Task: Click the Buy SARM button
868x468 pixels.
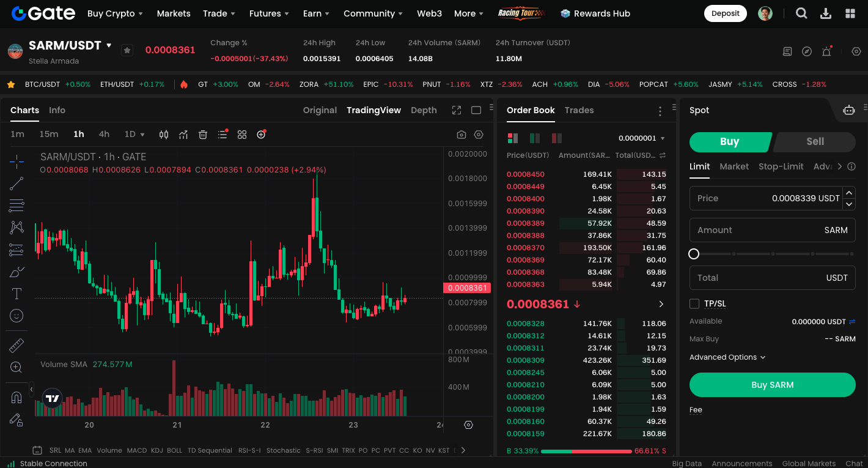Action: 772,385
